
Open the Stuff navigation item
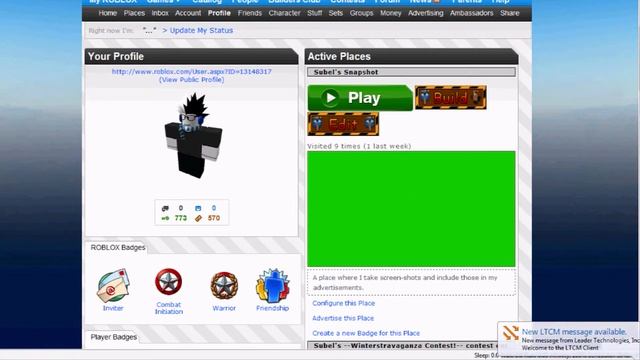tap(315, 13)
